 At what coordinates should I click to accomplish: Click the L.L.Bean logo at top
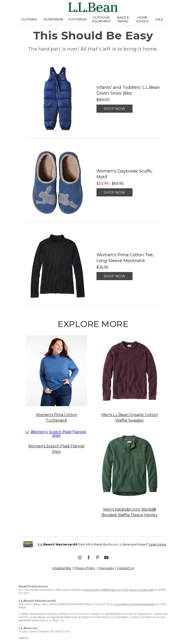[93, 7]
